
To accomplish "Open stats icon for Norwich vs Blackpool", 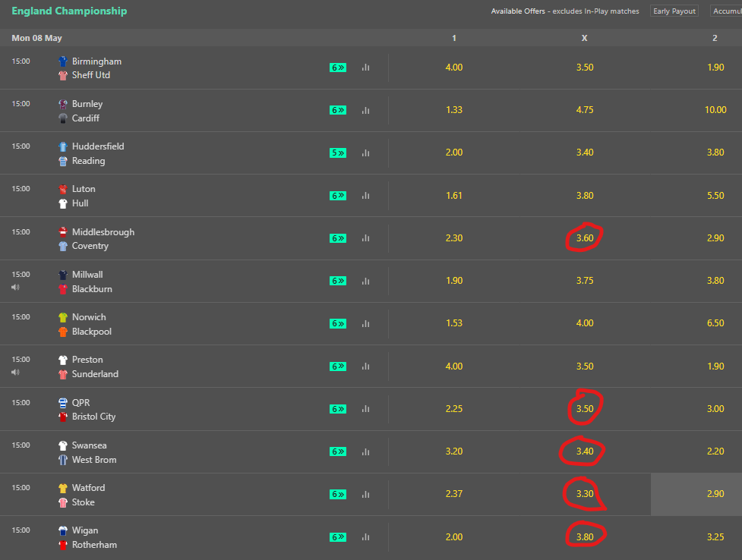I will coord(365,323).
